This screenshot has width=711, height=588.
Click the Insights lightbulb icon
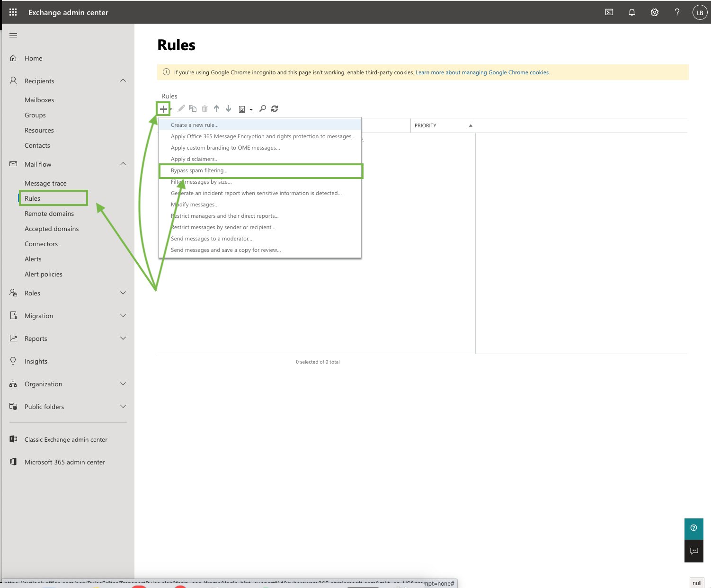[x=13, y=361]
